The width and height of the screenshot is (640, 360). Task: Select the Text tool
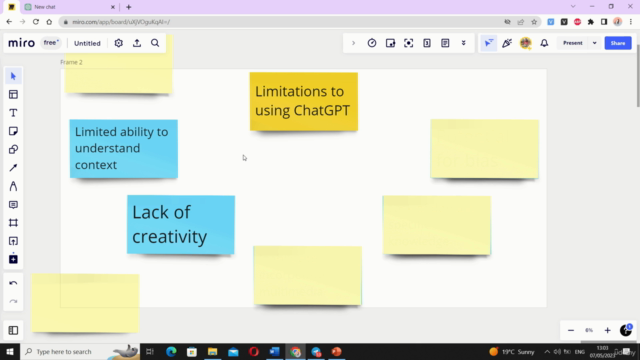(13, 113)
